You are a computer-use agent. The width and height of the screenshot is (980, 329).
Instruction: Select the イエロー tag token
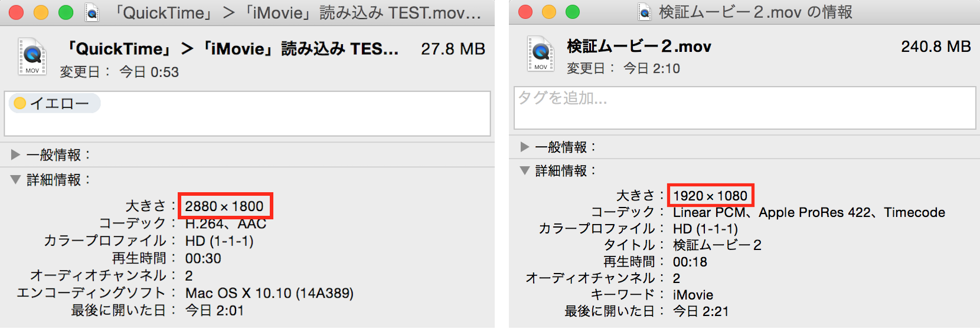click(x=54, y=104)
